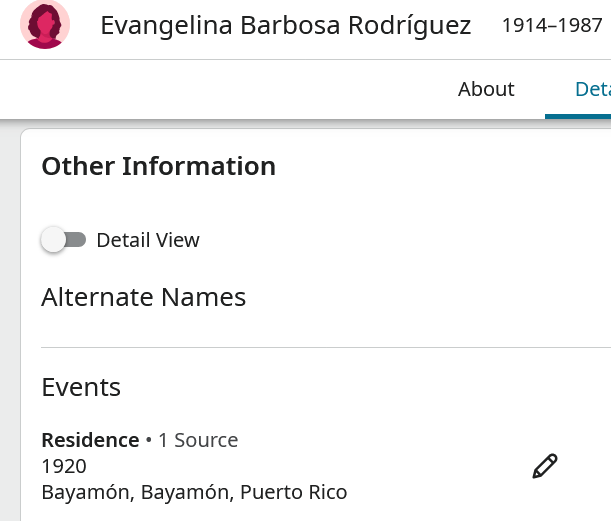Viewport: 611px width, 521px height.
Task: View the 1 Source attached to Residence
Action: click(198, 440)
